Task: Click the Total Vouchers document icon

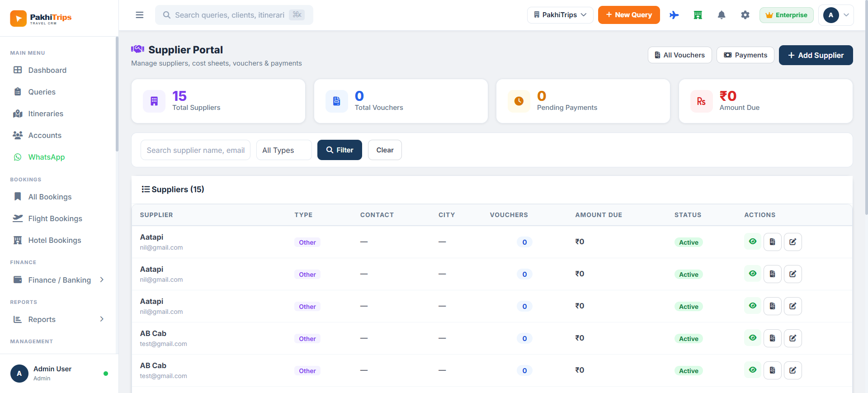Action: pyautogui.click(x=337, y=101)
